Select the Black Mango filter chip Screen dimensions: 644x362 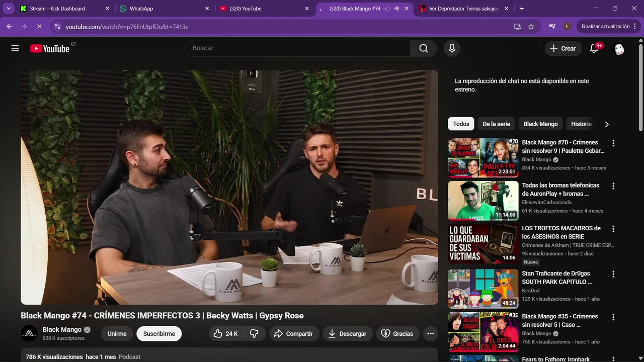click(x=540, y=124)
